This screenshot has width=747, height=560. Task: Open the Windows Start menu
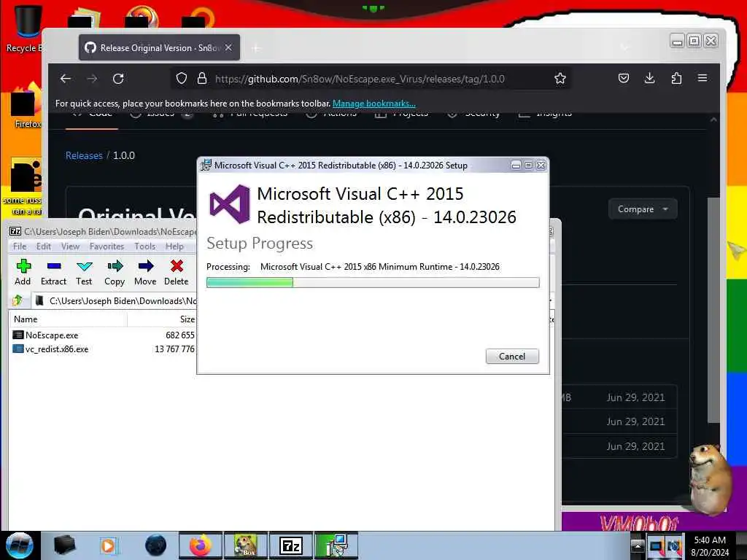point(19,545)
